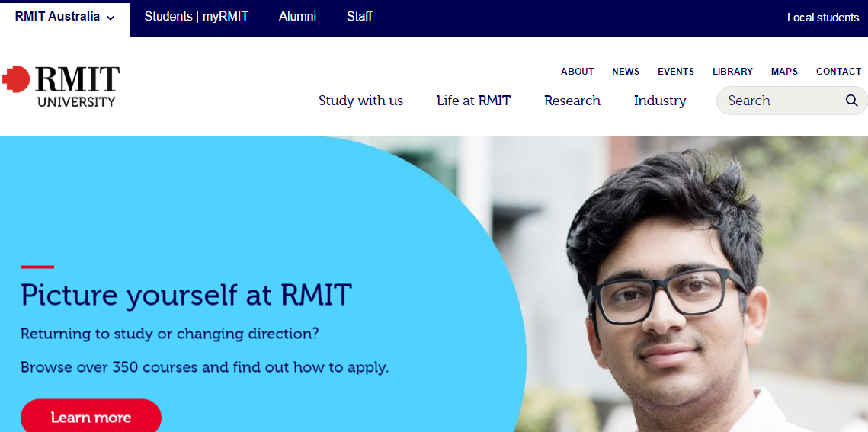Open the LIBRARY link
Image resolution: width=868 pixels, height=432 pixels.
pos(732,72)
